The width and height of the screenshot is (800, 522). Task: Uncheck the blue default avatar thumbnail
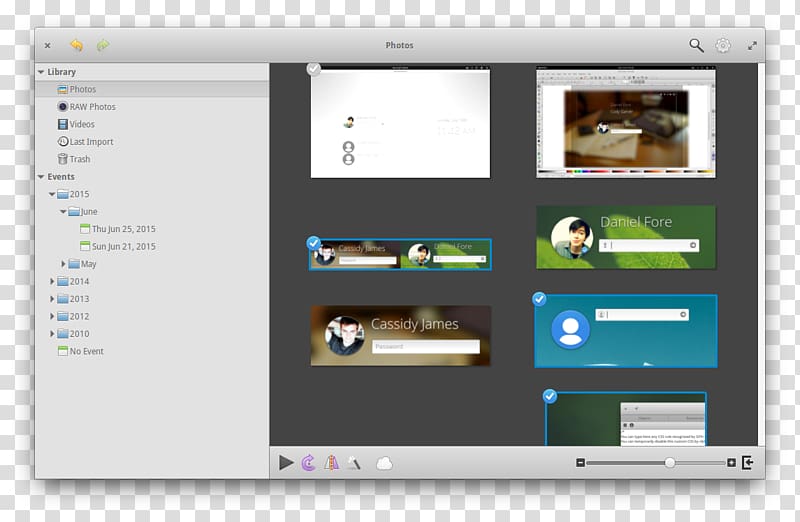(x=539, y=299)
